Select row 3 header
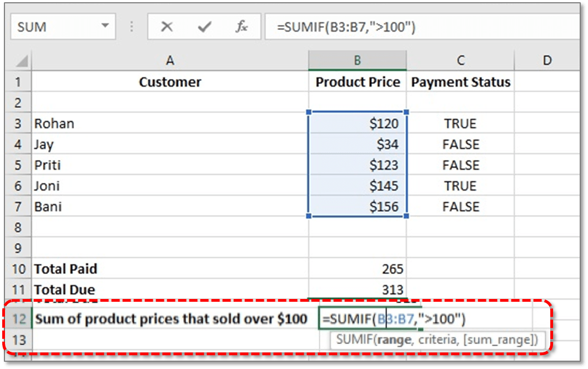 pos(18,123)
